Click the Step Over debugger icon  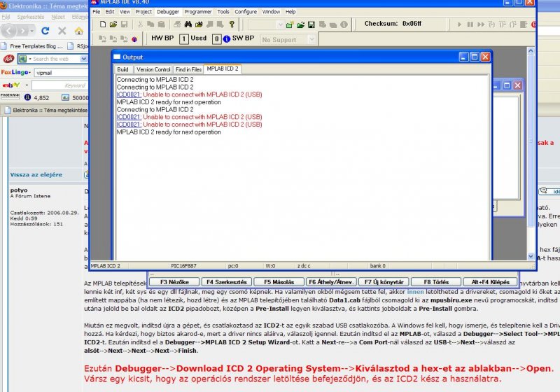pyautogui.click(x=503, y=24)
